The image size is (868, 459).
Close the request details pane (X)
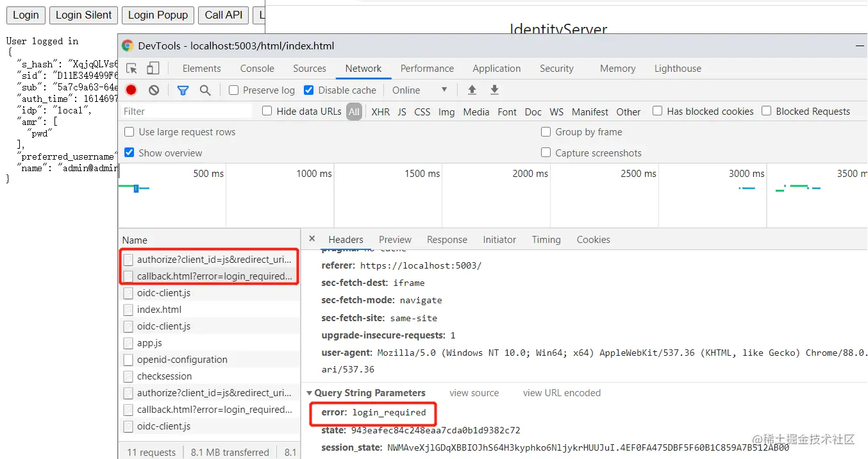point(312,238)
